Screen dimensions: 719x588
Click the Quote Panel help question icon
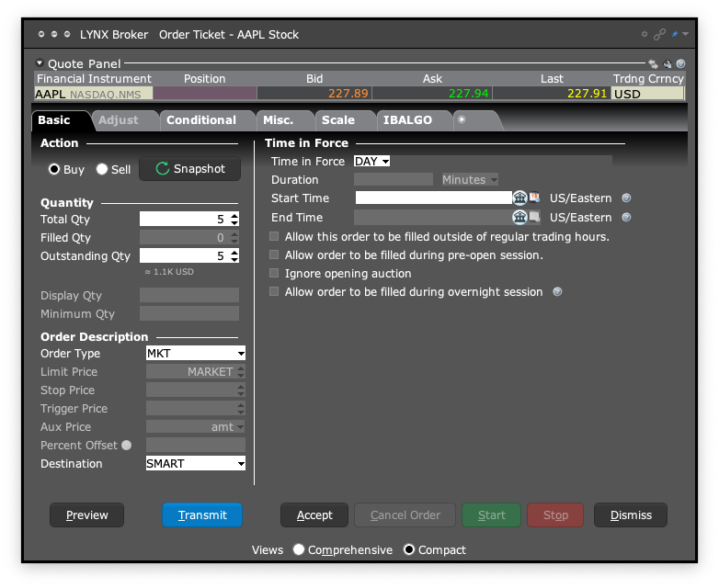point(680,64)
